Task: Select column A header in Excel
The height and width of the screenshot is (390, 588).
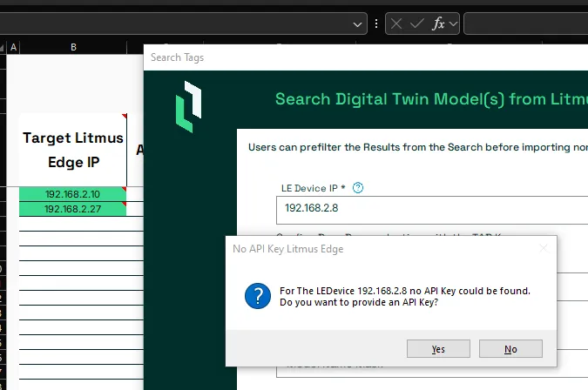Action: coord(13,47)
